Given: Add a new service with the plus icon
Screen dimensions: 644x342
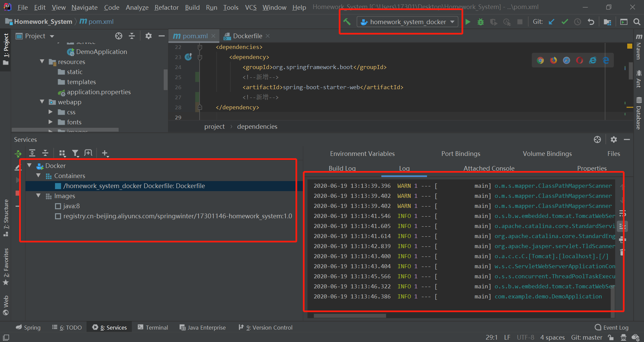Looking at the screenshot, I should 105,153.
